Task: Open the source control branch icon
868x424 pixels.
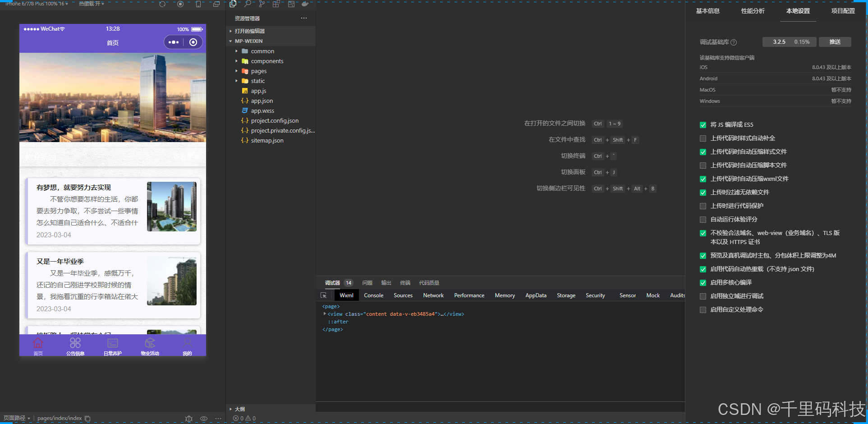Action: [262, 4]
